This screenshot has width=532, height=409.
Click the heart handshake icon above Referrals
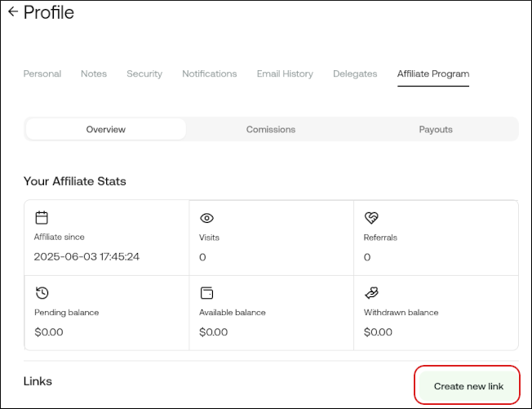click(372, 218)
